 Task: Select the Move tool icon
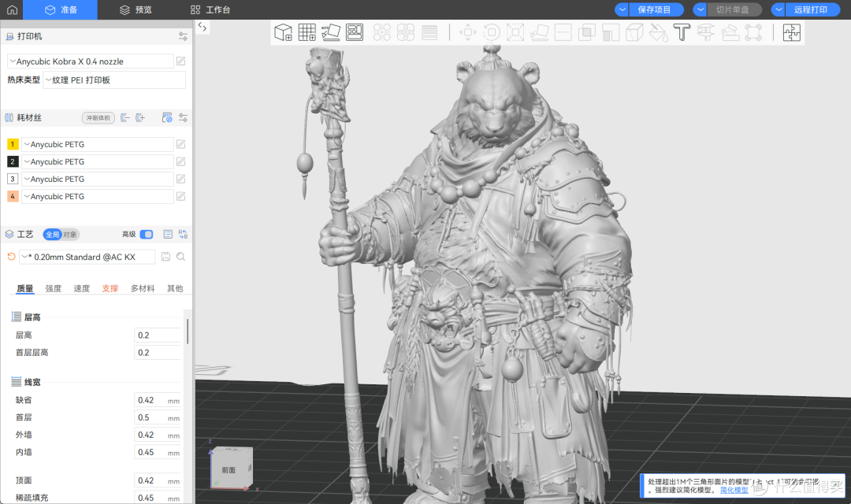(468, 32)
